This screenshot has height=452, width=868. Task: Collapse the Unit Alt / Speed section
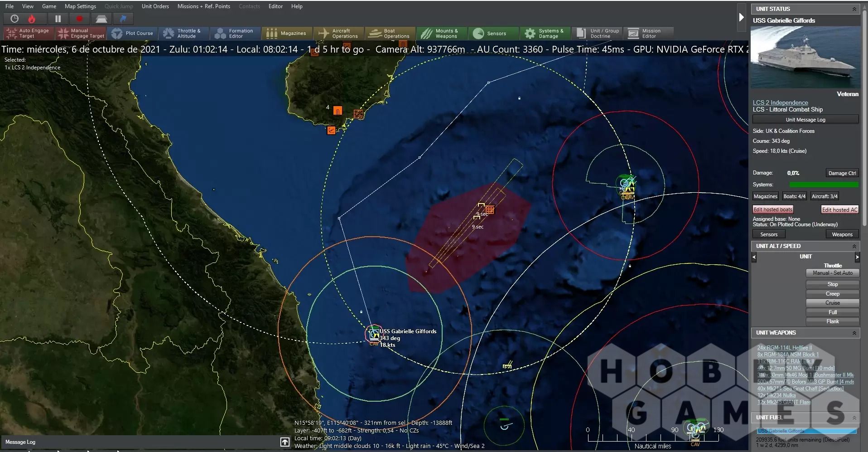pos(854,246)
